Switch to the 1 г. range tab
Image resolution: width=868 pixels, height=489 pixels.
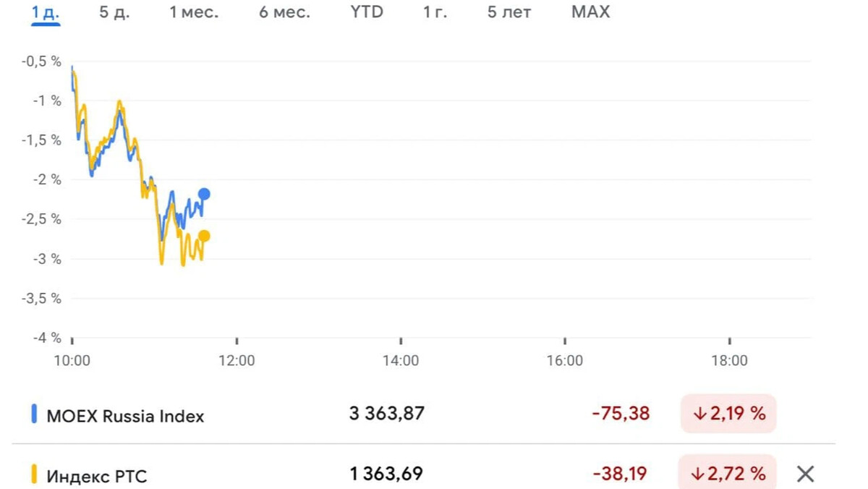tap(435, 12)
